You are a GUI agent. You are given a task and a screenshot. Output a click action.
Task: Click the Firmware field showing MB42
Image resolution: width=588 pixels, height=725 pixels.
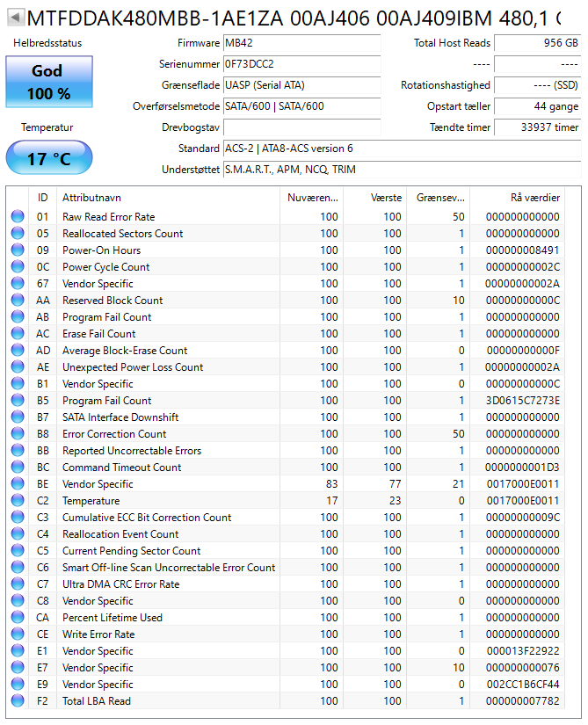[301, 43]
